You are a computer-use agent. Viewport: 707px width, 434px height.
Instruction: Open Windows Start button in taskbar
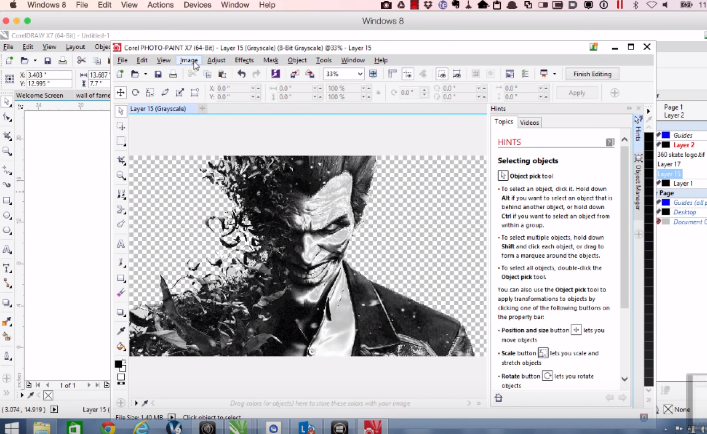click(x=12, y=427)
